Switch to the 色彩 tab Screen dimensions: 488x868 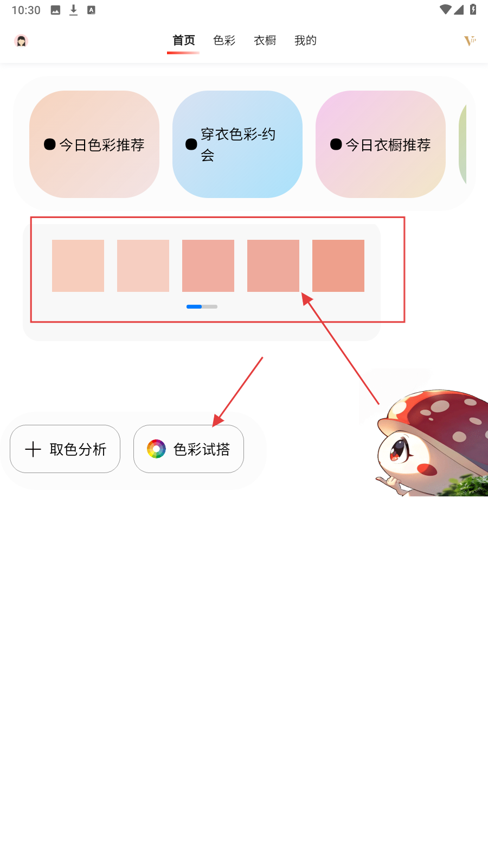pos(224,41)
